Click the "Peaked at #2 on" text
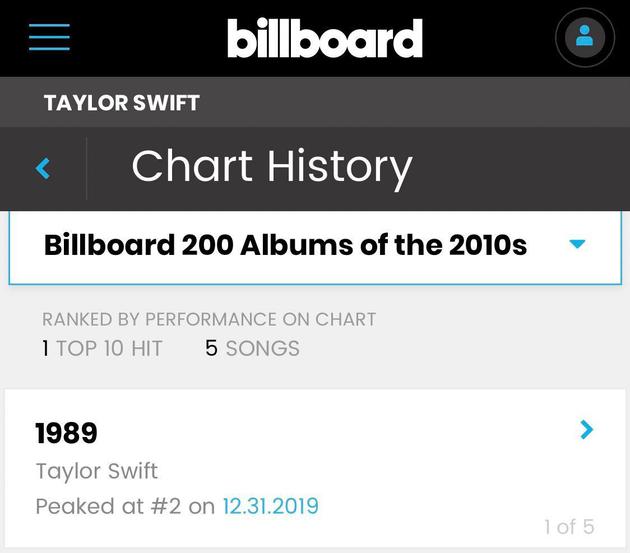The width and height of the screenshot is (630, 553). coord(125,506)
